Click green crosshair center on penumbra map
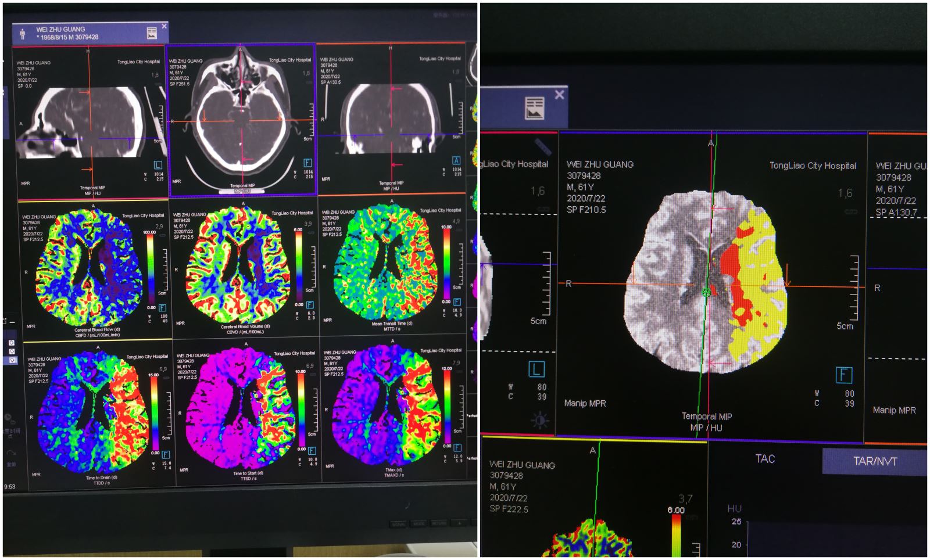Screen dimensions: 930x560 [x=706, y=292]
